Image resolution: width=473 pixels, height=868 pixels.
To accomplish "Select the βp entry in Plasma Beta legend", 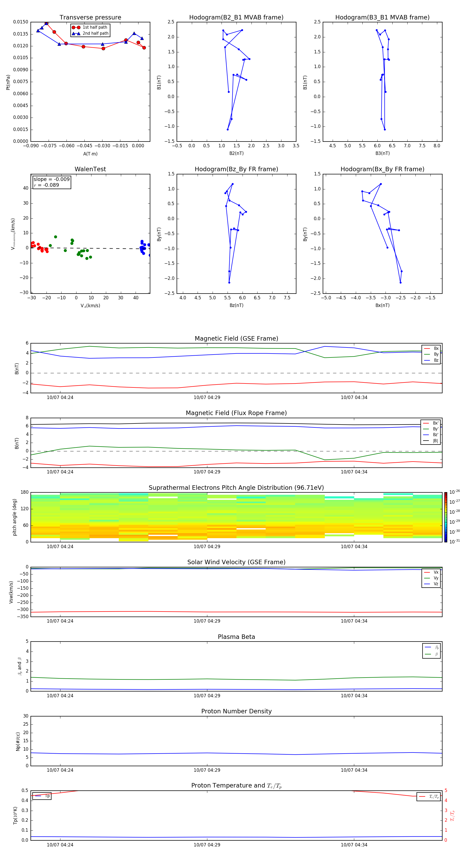I will [x=432, y=647].
